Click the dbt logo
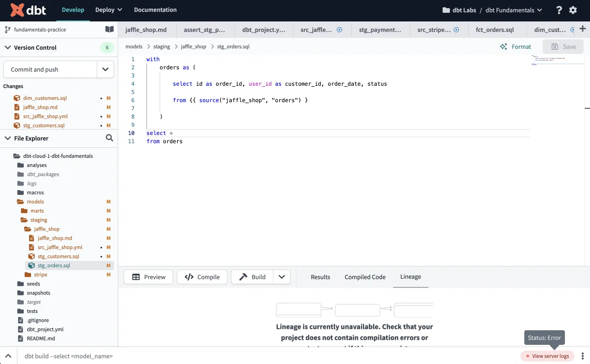 point(28,10)
